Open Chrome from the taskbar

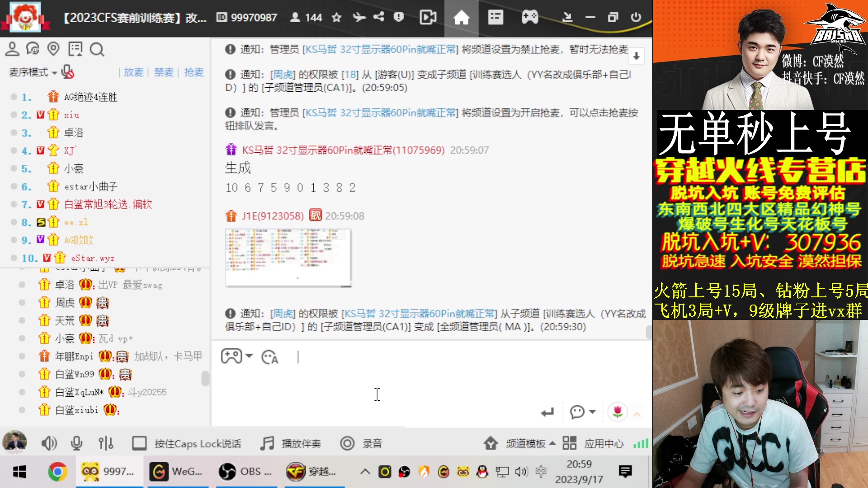pyautogui.click(x=57, y=472)
